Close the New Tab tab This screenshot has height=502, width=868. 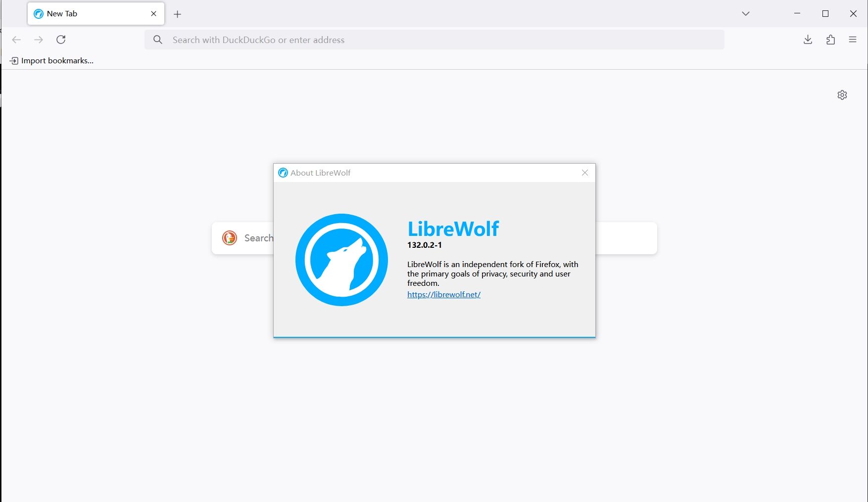(154, 14)
